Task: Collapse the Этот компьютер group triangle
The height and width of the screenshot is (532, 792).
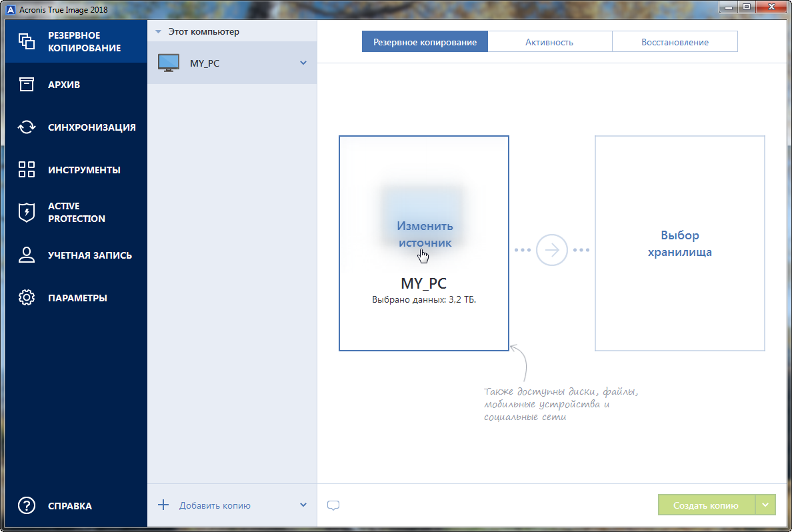Action: tap(158, 32)
